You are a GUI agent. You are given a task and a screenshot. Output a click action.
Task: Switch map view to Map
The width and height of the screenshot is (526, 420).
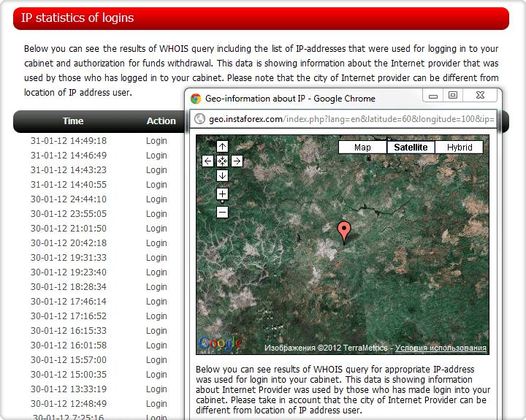pos(362,148)
